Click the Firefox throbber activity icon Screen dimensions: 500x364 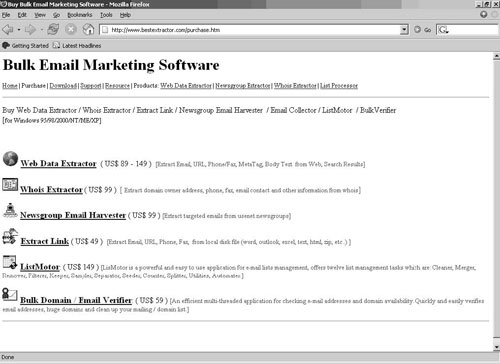tap(484, 14)
